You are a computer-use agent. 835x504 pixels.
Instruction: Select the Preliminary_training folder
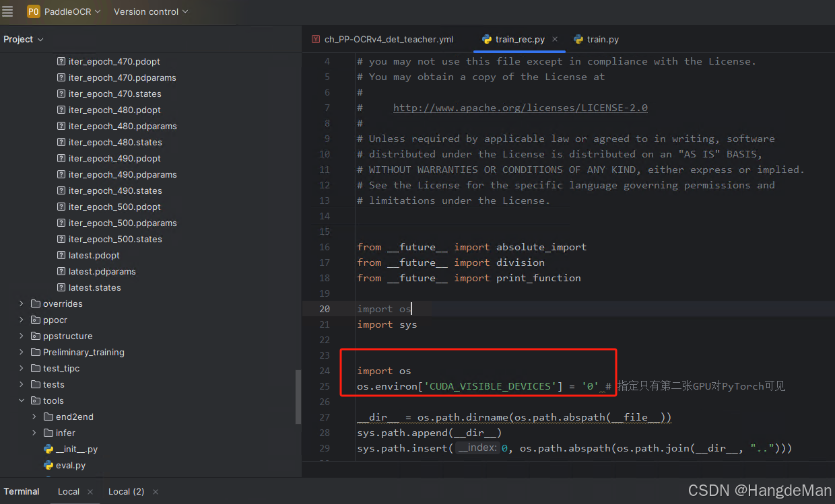click(83, 352)
